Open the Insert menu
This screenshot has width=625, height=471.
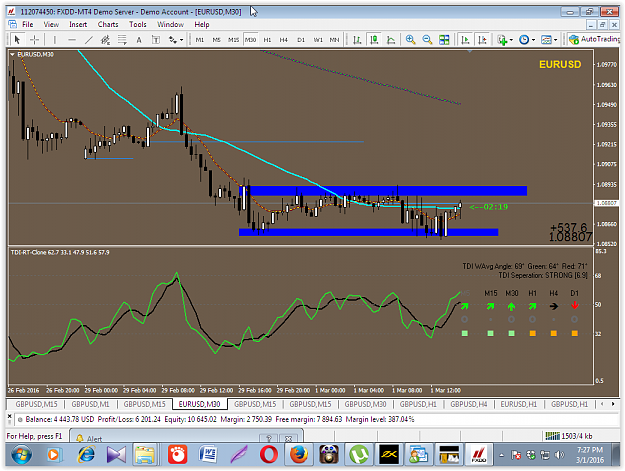[78, 24]
